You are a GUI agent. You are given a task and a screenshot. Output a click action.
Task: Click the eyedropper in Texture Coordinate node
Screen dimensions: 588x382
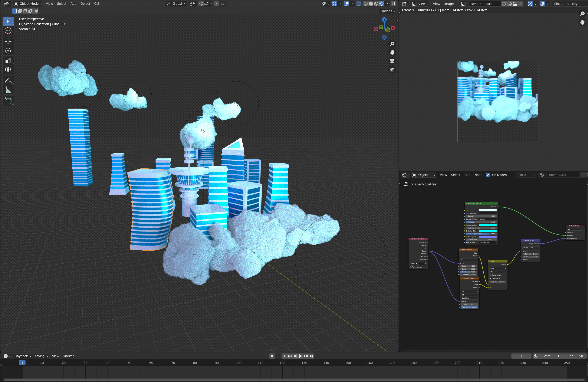pyautogui.click(x=425, y=263)
